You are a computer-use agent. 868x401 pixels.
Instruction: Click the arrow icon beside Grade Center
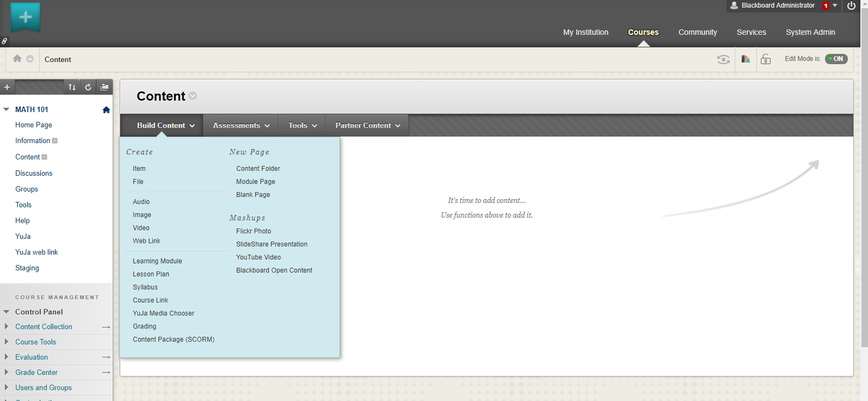[106, 373]
